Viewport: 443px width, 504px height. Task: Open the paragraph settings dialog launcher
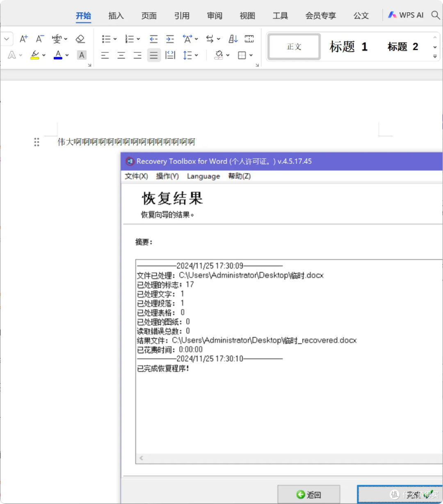click(257, 65)
